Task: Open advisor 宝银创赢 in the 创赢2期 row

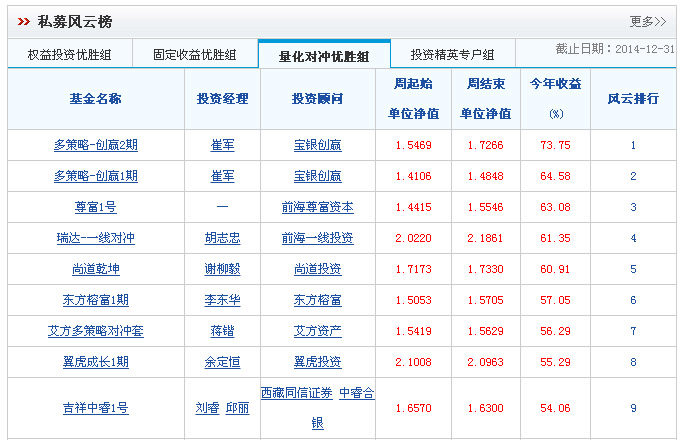Action: click(x=318, y=145)
